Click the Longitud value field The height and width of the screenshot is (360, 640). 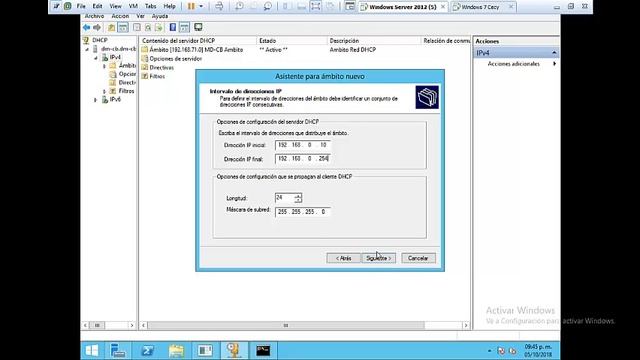[x=284, y=198]
